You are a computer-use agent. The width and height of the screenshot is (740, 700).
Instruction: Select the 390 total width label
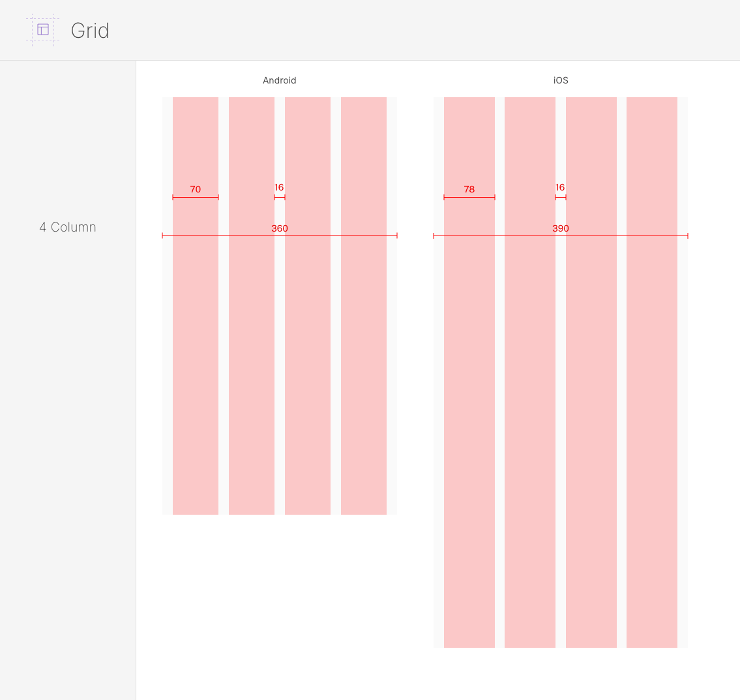[x=561, y=228]
